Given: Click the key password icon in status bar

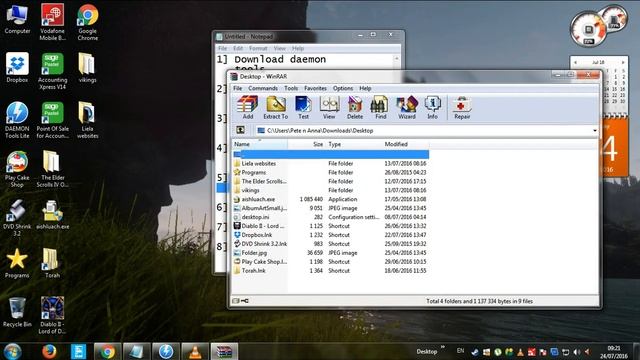Looking at the screenshot, I should tap(245, 301).
